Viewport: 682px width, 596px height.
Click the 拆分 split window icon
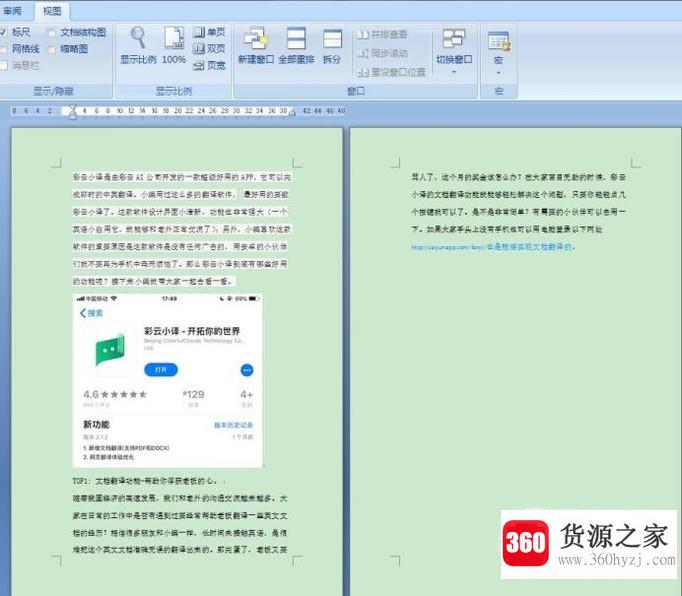(332, 45)
